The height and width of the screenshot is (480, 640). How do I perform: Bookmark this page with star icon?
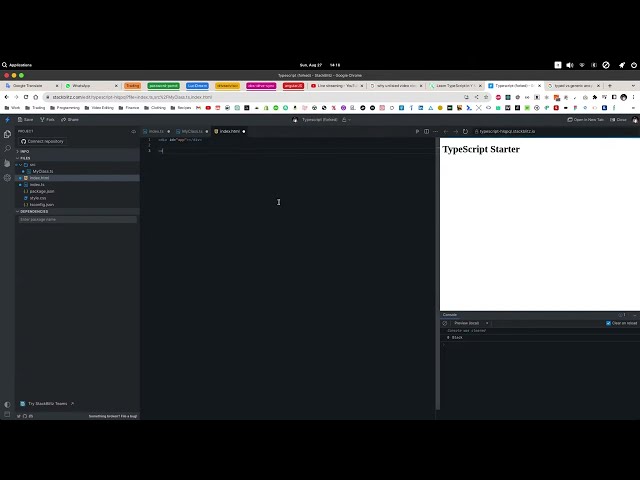tap(486, 97)
